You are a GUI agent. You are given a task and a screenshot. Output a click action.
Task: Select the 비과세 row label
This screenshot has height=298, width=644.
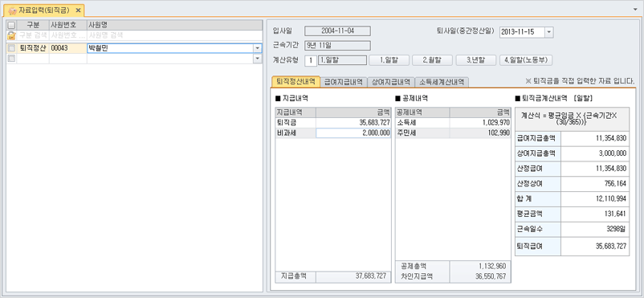click(x=296, y=133)
